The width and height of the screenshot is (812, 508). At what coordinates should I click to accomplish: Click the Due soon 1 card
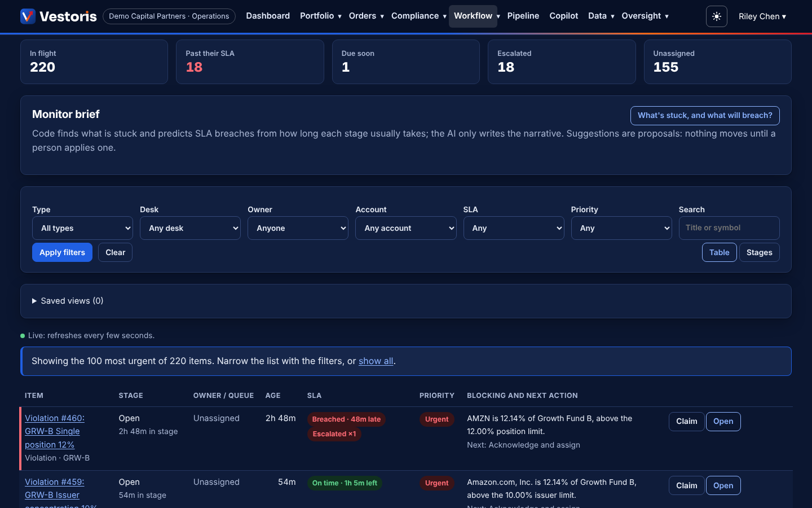coord(406,62)
